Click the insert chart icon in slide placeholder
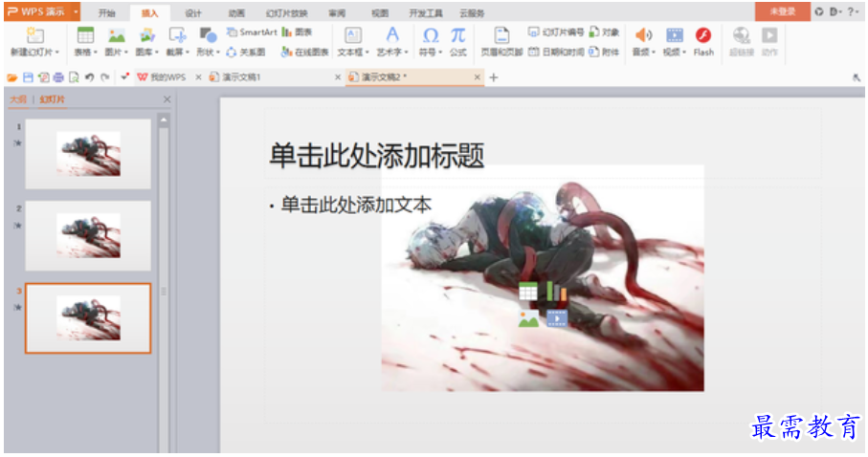The width and height of the screenshot is (868, 457). click(556, 291)
